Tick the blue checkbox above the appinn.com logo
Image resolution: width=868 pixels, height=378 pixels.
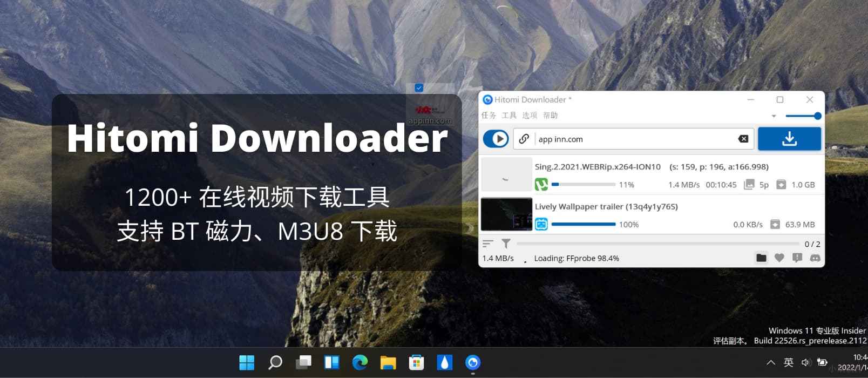pyautogui.click(x=419, y=87)
